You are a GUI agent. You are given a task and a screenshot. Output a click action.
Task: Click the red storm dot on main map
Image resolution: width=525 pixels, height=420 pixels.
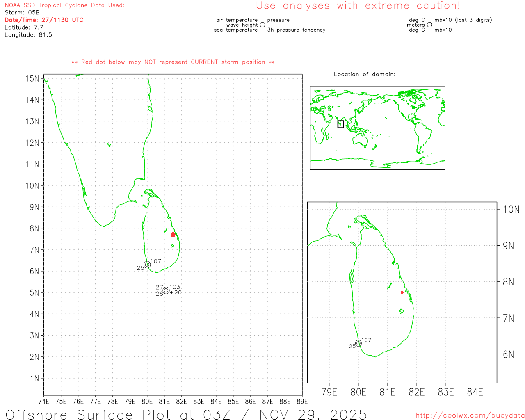tap(173, 235)
